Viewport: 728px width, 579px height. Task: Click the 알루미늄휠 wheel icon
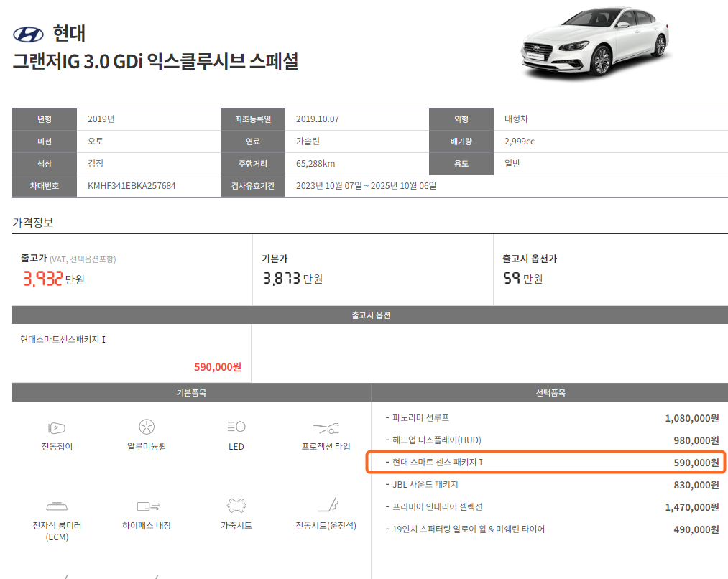click(147, 427)
